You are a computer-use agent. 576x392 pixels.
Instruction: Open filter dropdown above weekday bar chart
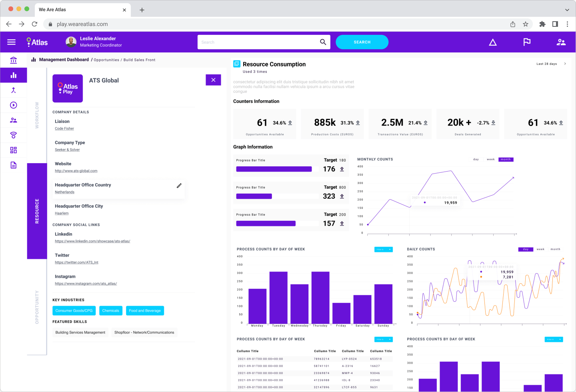[x=384, y=250]
